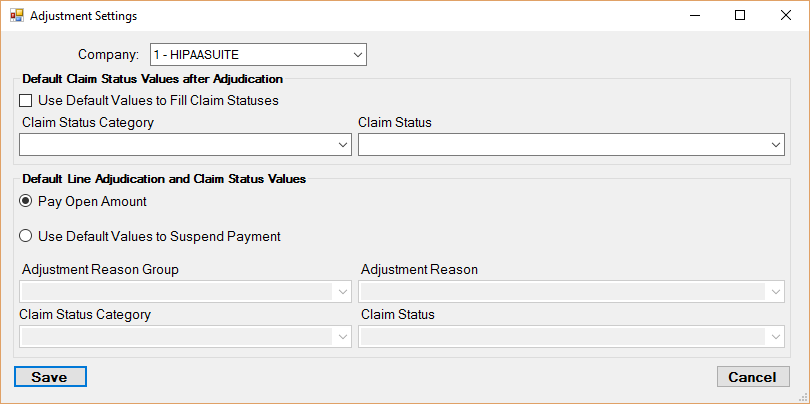Click the Default Claim Status Values after Adjudication heading
This screenshot has width=810, height=404.
[x=152, y=78]
